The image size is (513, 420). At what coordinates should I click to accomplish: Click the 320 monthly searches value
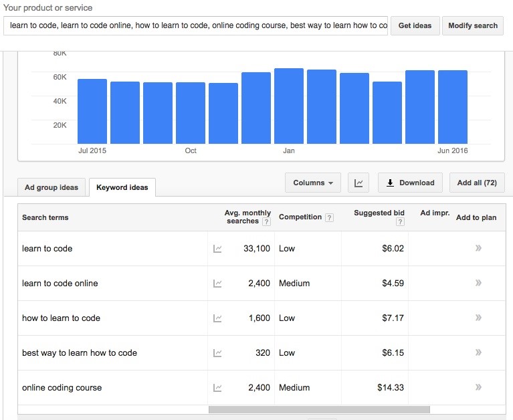pyautogui.click(x=263, y=353)
